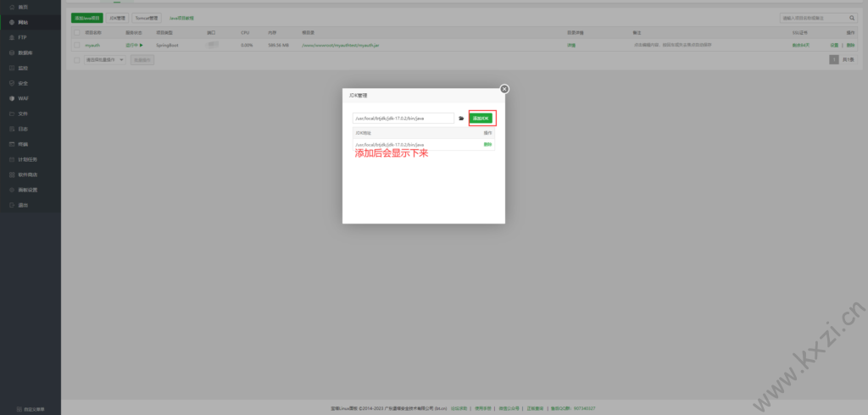Open the 正版查询 footer link
Image resolution: width=868 pixels, height=415 pixels.
pos(535,408)
